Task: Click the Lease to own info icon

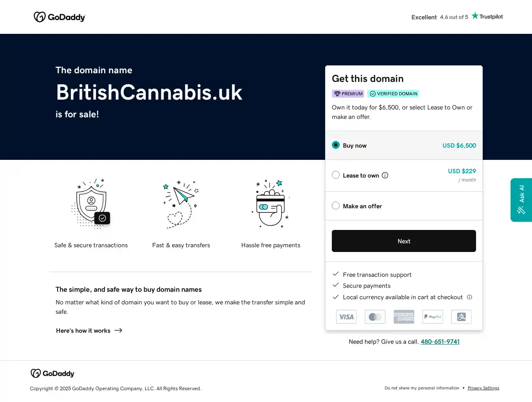Action: pos(385,175)
